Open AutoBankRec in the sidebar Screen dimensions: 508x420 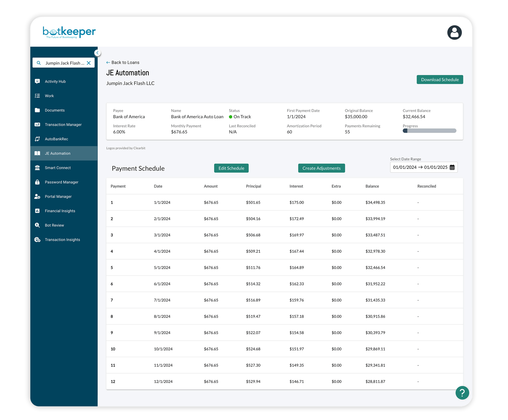(57, 139)
